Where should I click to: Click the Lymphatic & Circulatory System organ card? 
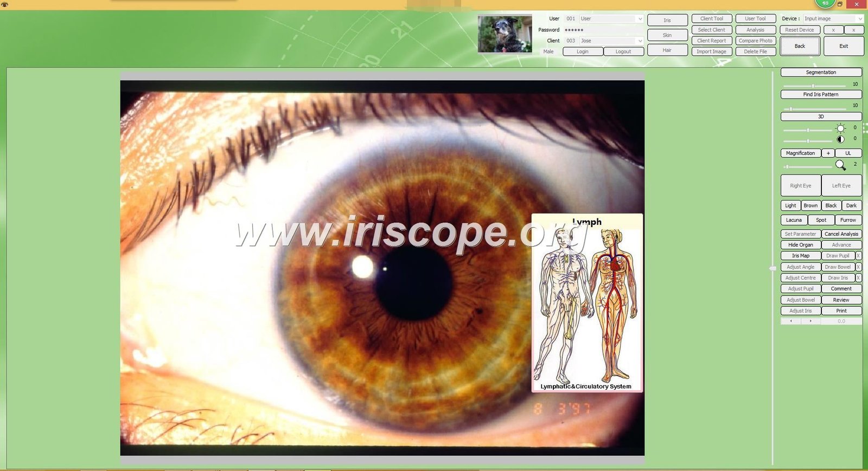587,303
